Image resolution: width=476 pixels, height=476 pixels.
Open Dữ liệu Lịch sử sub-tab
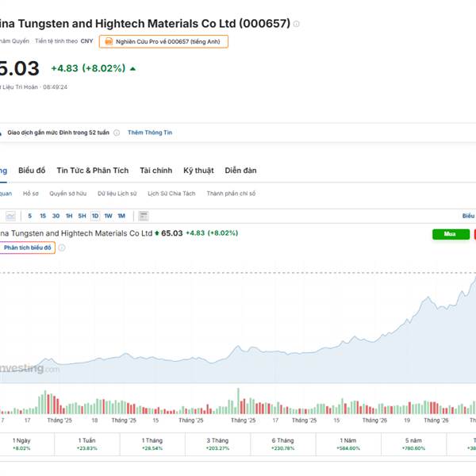pos(117,194)
